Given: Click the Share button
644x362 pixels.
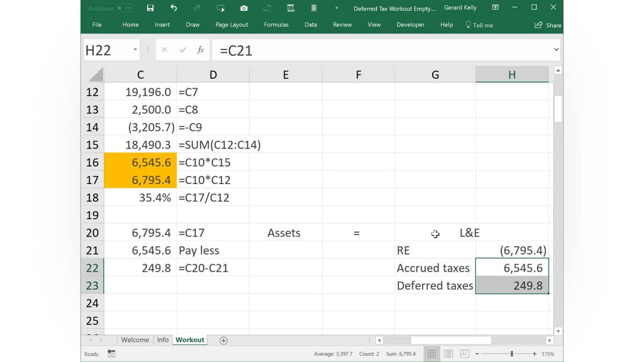Looking at the screenshot, I should [x=548, y=25].
